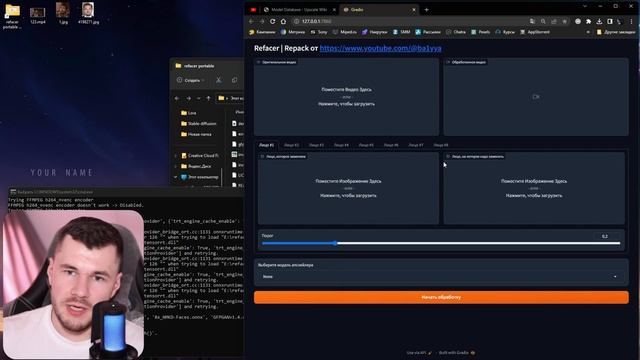Close the Gradio tab
Viewport: 640px width, 360px height.
[x=414, y=9]
